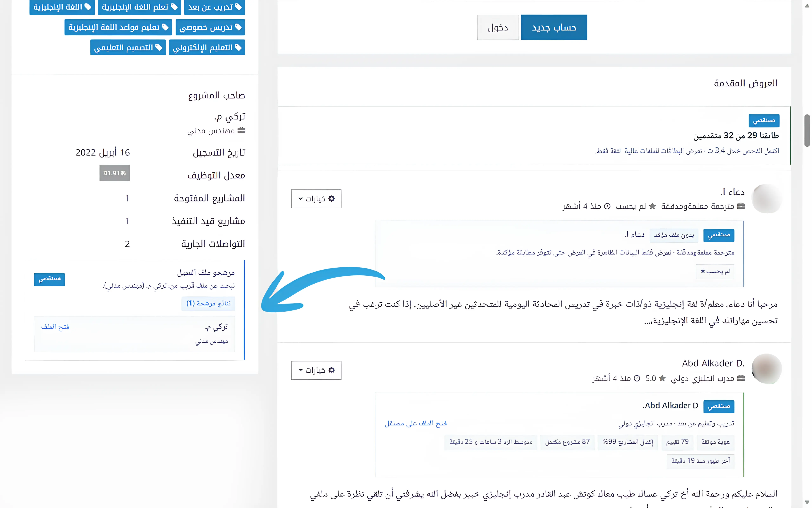Click the 87 مشروع مكتمل chip
The width and height of the screenshot is (812, 508).
(x=567, y=442)
